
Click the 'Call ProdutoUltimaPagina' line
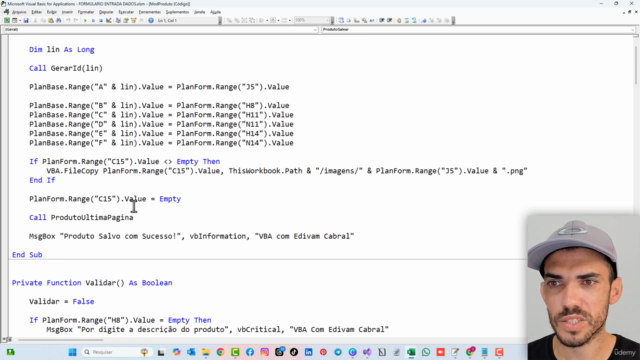point(81,218)
